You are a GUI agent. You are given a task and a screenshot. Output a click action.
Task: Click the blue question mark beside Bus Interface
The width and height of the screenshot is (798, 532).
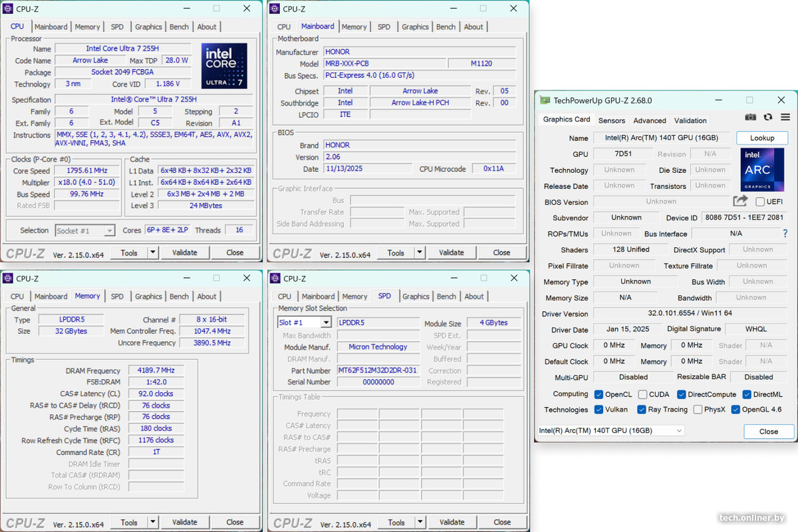tap(785, 233)
